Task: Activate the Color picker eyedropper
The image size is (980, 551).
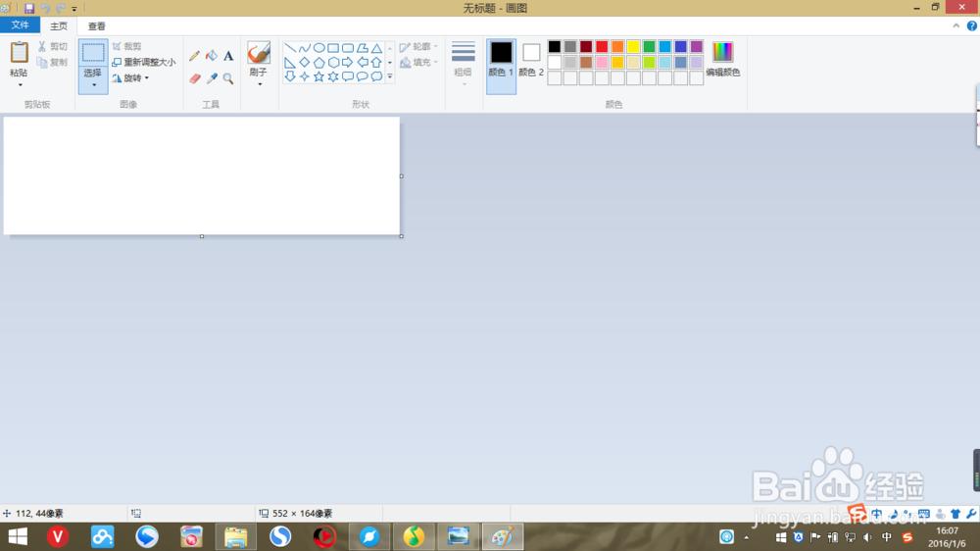Action: (212, 78)
